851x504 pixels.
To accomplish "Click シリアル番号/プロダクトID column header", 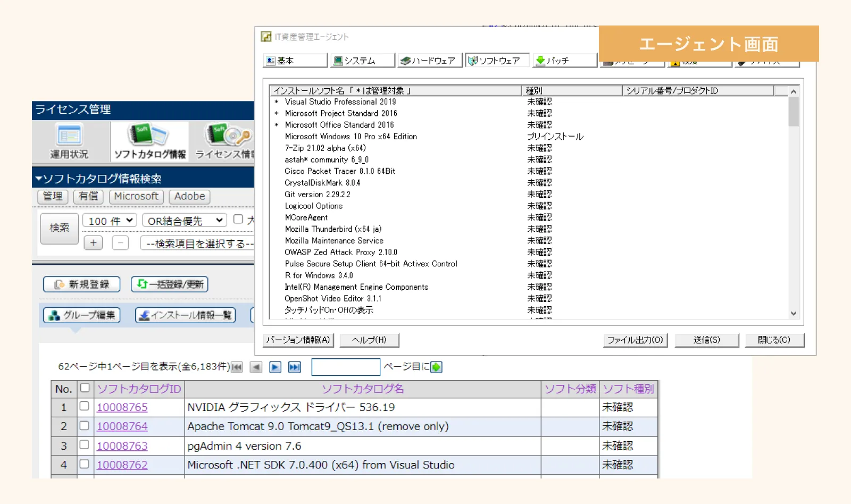I will pyautogui.click(x=698, y=90).
